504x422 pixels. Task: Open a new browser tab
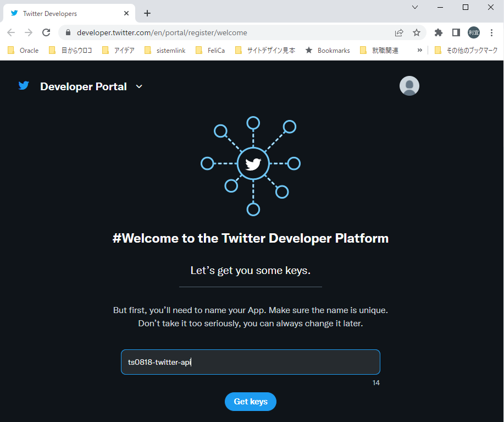pyautogui.click(x=147, y=13)
